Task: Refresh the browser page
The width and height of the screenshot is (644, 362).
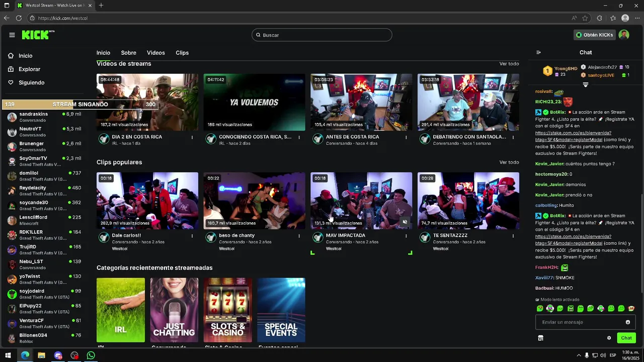Action: coord(19,18)
